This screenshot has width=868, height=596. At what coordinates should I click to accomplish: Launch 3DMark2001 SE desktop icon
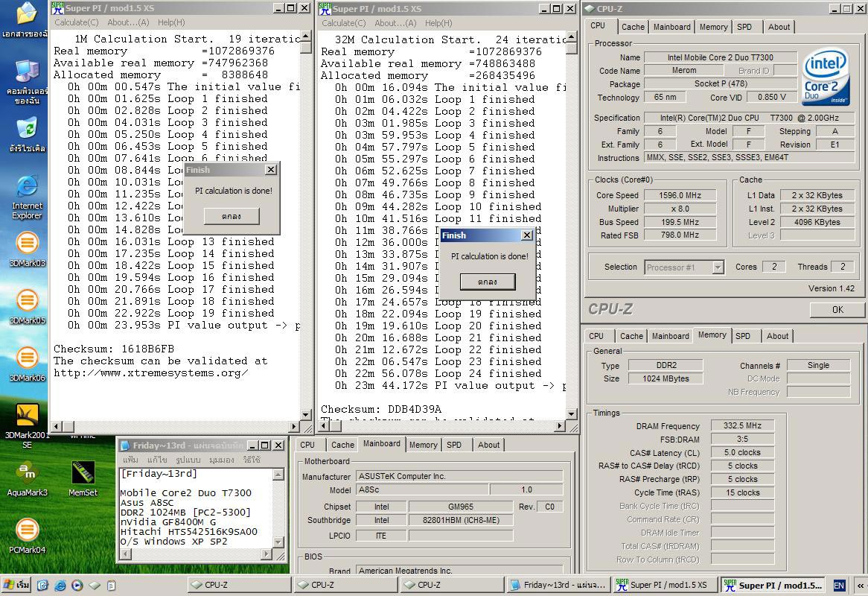coord(27,425)
